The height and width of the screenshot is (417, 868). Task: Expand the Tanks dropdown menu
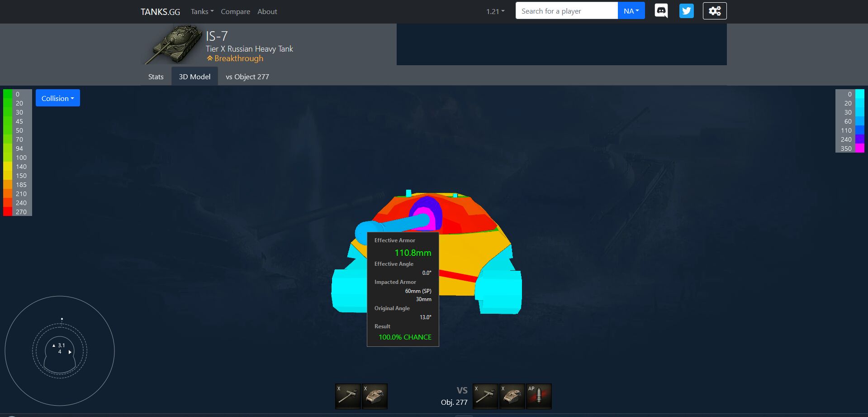(202, 11)
